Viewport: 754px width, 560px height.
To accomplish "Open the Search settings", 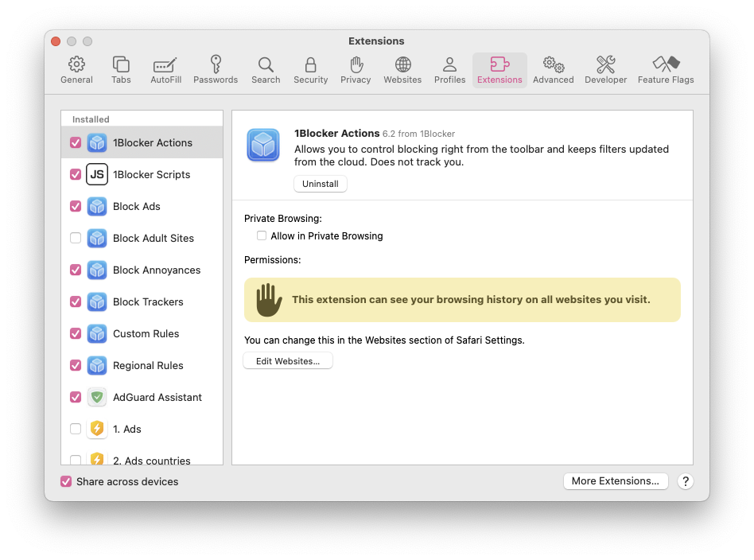I will click(x=265, y=69).
